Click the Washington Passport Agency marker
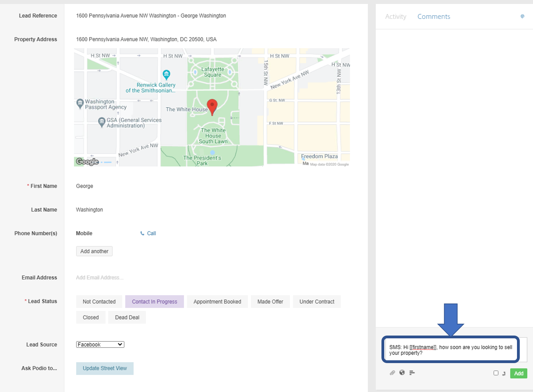The height and width of the screenshot is (392, 533). (80, 103)
